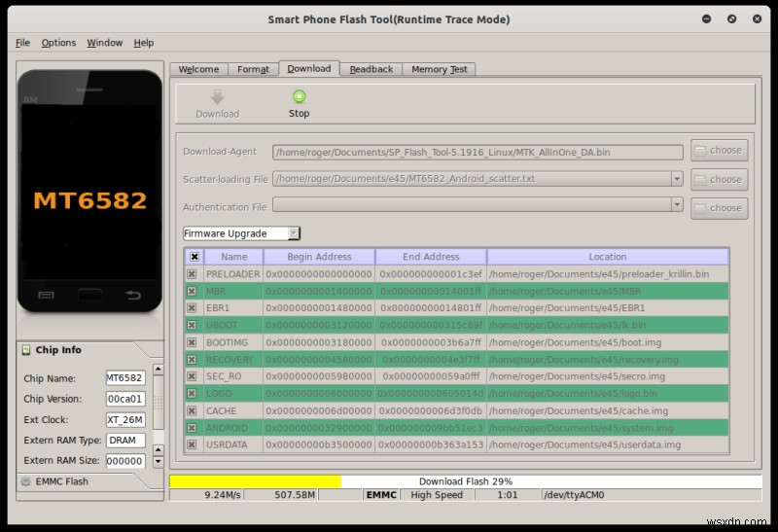Click the Download-Agent path field

[x=477, y=153]
